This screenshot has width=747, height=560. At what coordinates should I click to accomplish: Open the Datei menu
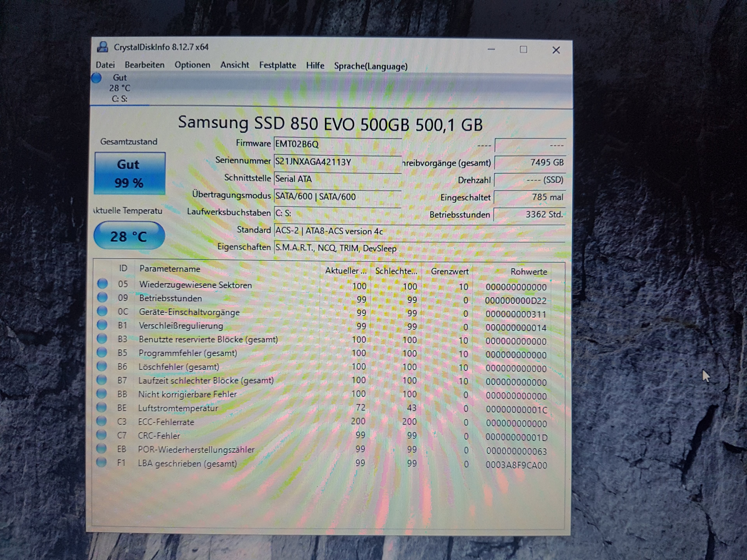[105, 65]
